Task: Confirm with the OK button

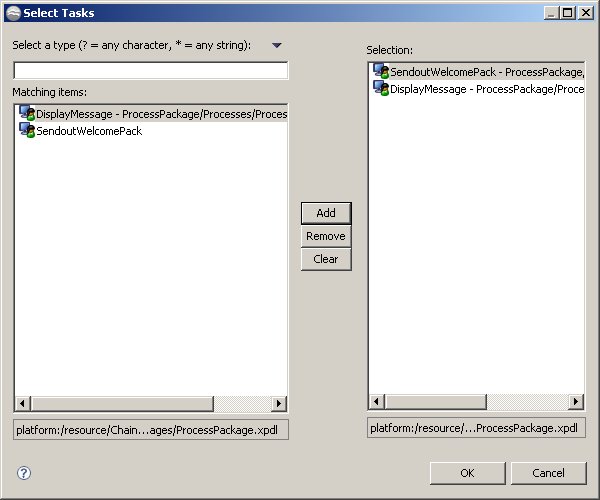Action: 468,473
